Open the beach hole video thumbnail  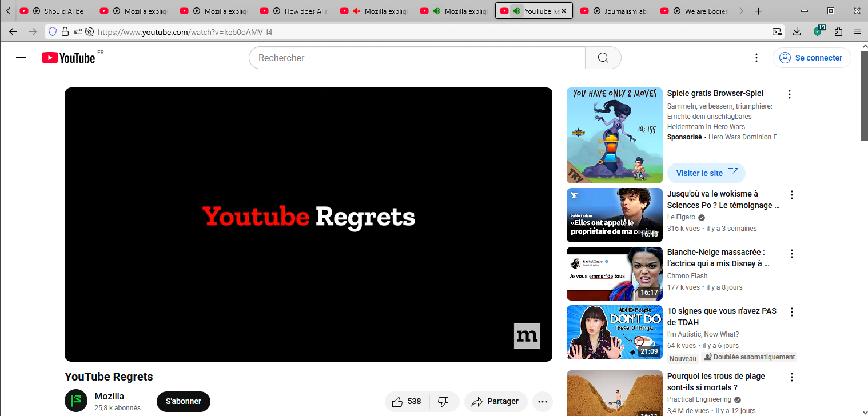(615, 393)
